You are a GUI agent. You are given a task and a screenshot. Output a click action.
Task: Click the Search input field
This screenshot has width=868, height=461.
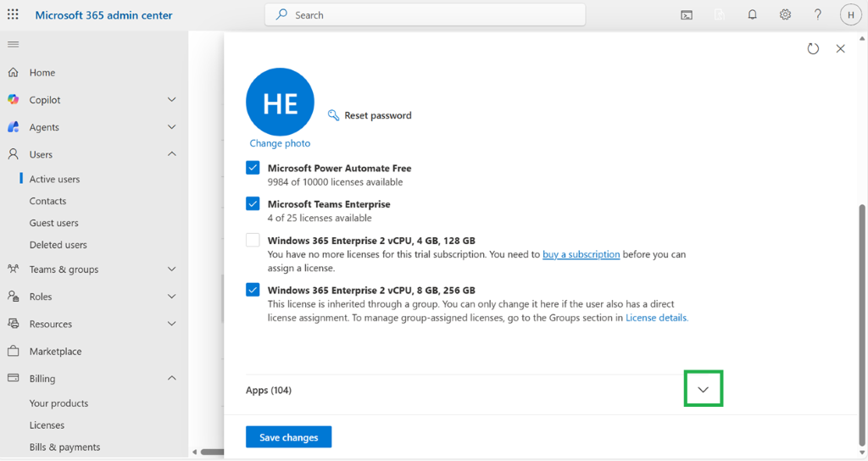(x=425, y=15)
